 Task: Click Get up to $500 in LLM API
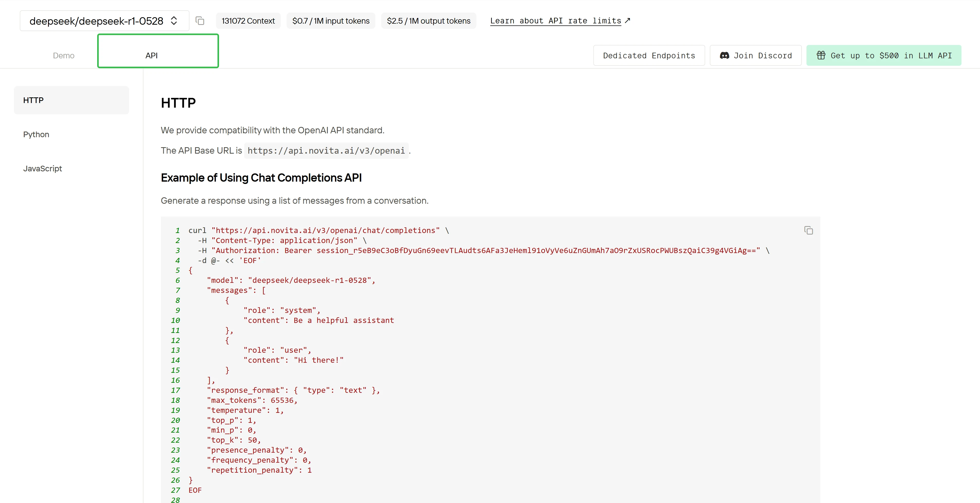click(884, 55)
